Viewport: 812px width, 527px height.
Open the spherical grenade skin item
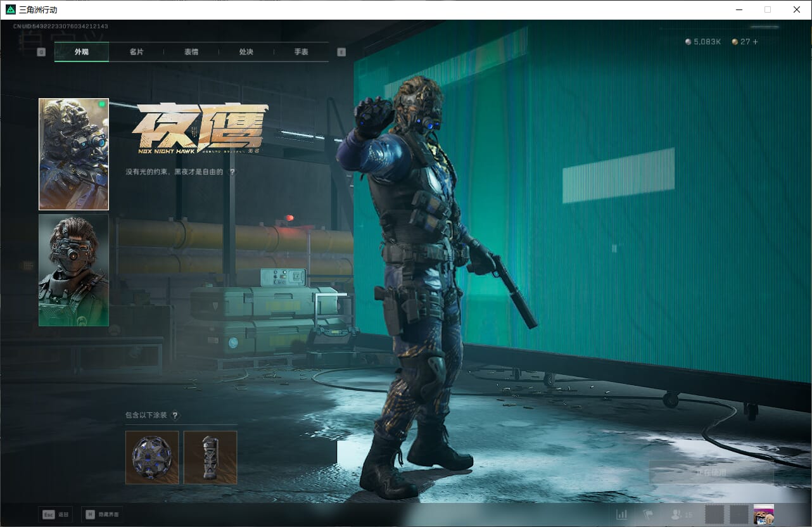pos(152,457)
